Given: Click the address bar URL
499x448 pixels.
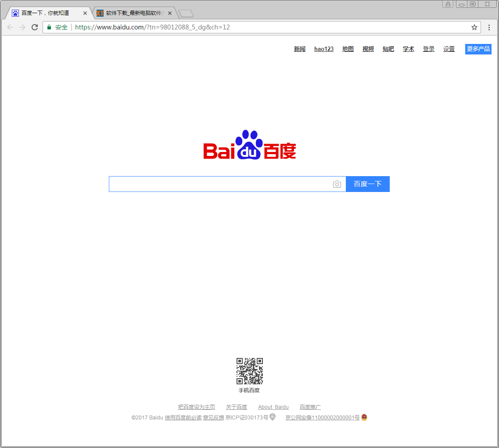Looking at the screenshot, I should 152,27.
